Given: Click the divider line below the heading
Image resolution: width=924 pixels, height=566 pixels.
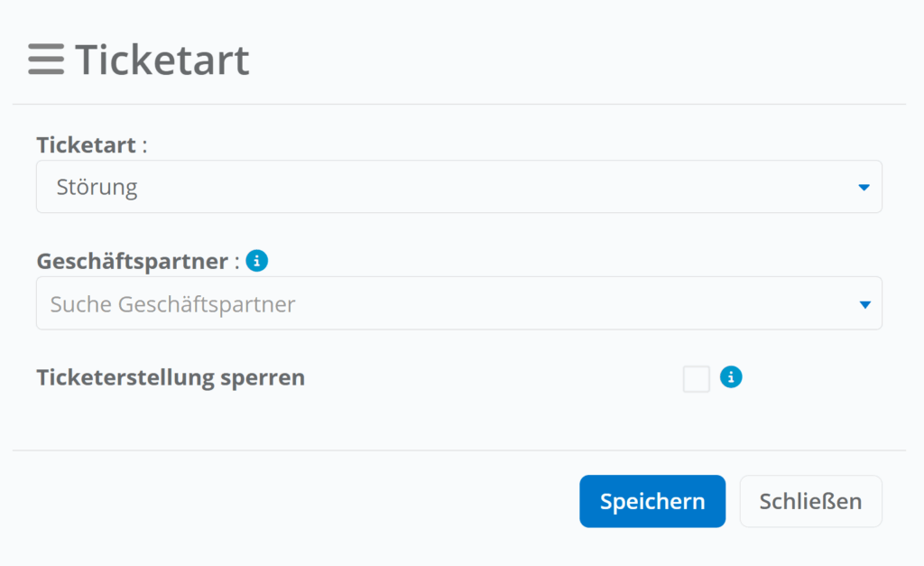Looking at the screenshot, I should click(x=458, y=105).
